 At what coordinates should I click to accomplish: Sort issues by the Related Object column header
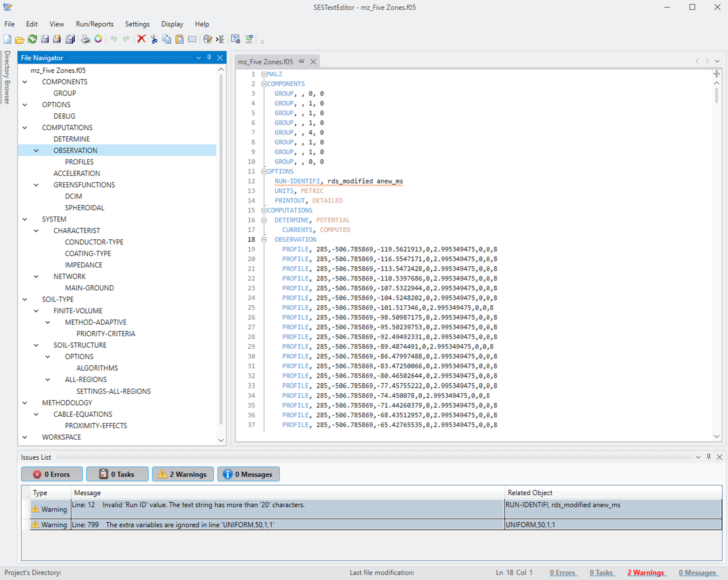tap(613, 493)
